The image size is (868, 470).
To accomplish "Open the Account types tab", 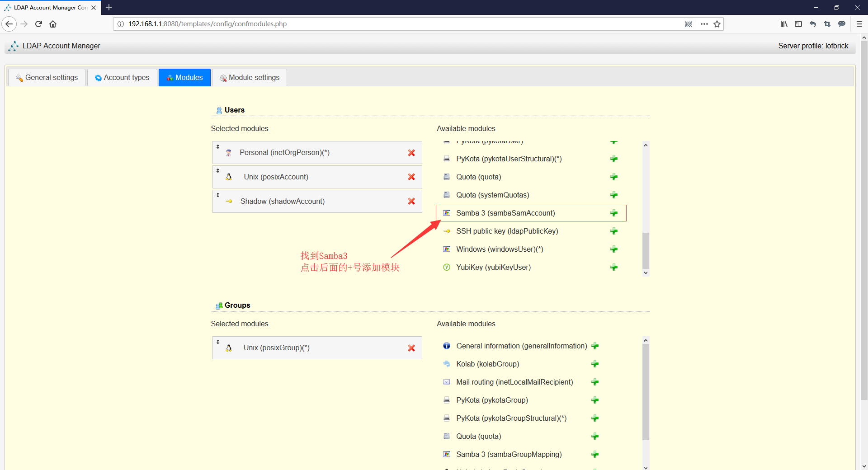I will click(122, 77).
